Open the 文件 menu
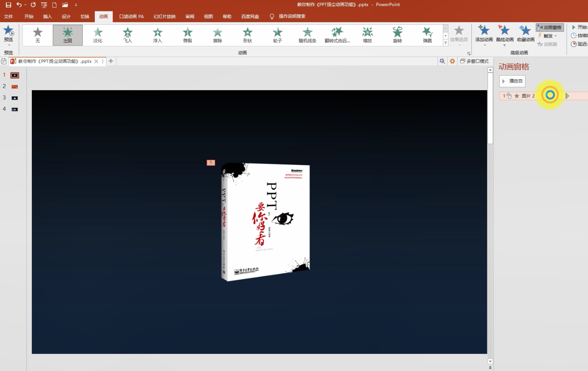This screenshot has height=371, width=588. (x=8, y=16)
